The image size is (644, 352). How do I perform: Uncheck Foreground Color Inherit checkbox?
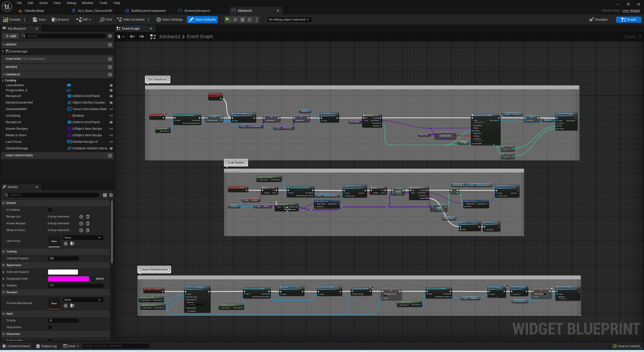click(93, 279)
